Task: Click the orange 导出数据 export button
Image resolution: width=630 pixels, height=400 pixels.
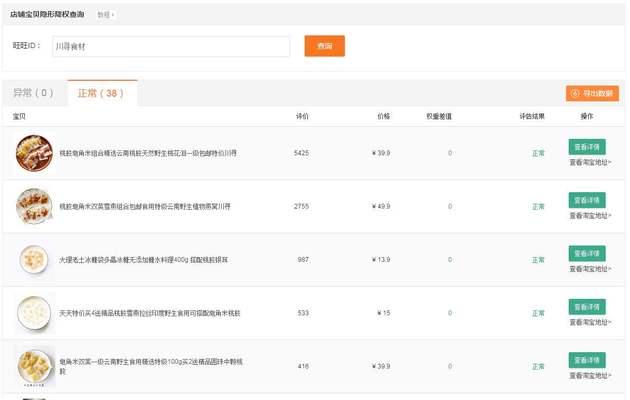Action: click(592, 93)
